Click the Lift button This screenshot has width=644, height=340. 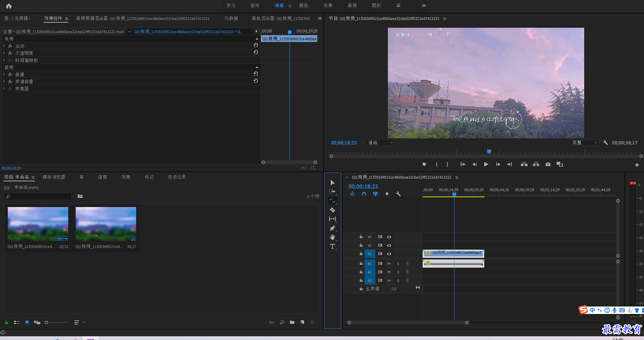click(x=524, y=164)
